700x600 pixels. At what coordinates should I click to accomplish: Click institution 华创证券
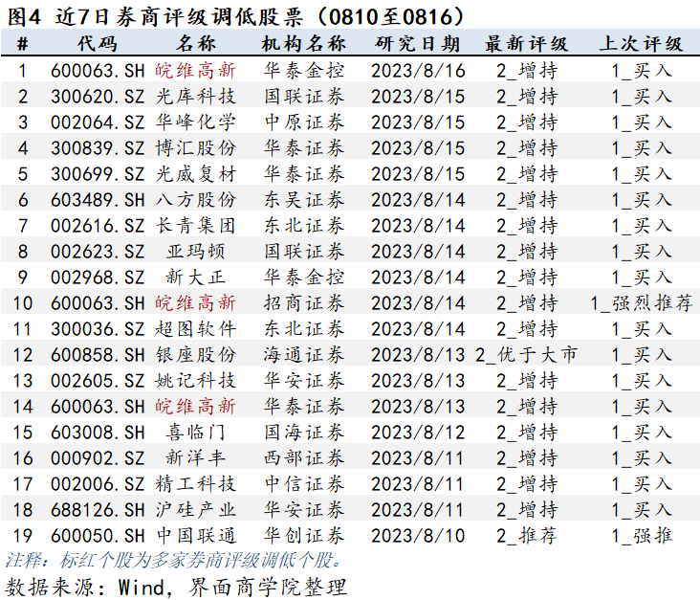click(304, 536)
